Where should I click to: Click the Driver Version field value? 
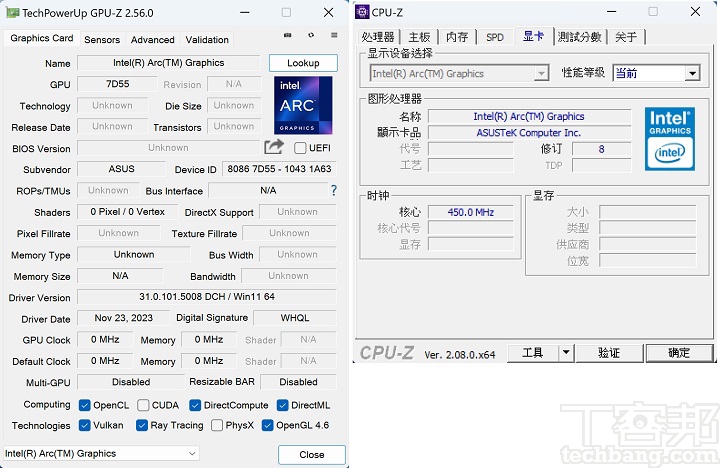207,297
